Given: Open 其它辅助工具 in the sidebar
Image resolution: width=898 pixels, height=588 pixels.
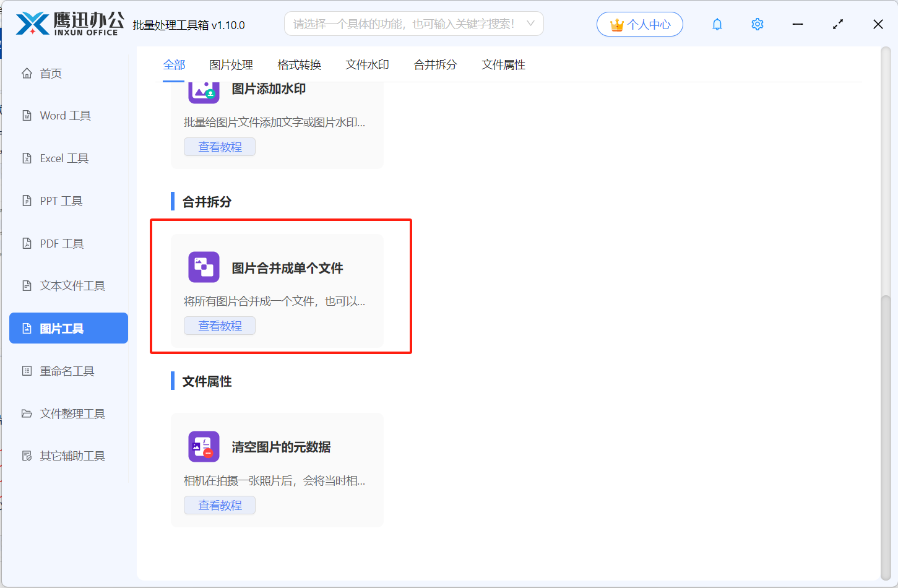Looking at the screenshot, I should (69, 456).
